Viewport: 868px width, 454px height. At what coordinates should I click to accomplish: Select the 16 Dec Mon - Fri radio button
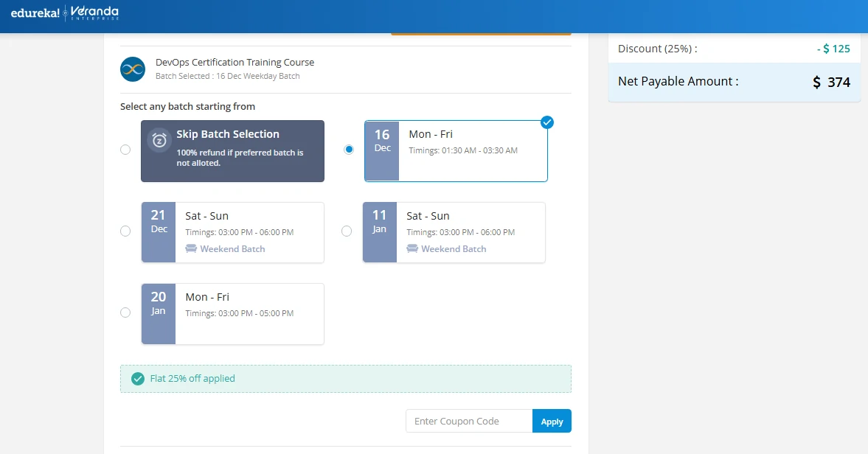[349, 150]
